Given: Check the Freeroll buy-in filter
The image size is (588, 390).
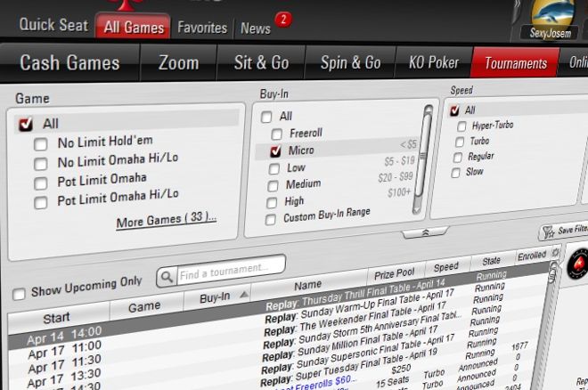Looking at the screenshot, I should 277,134.
